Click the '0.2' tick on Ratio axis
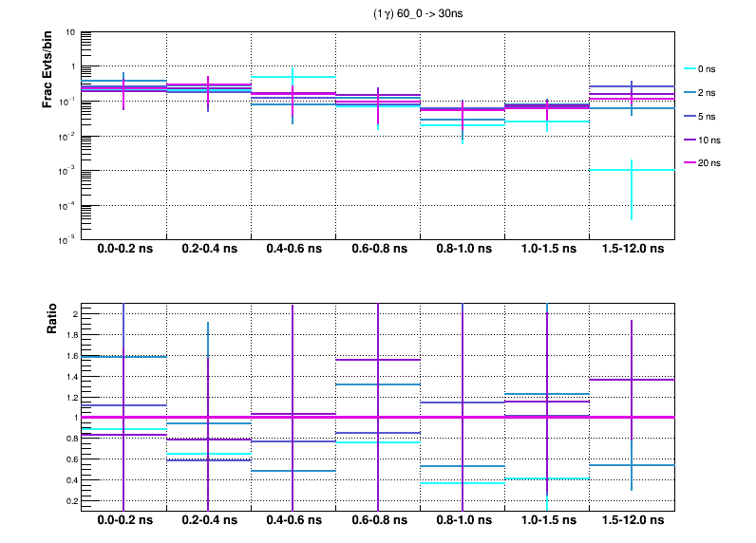 coord(69,501)
